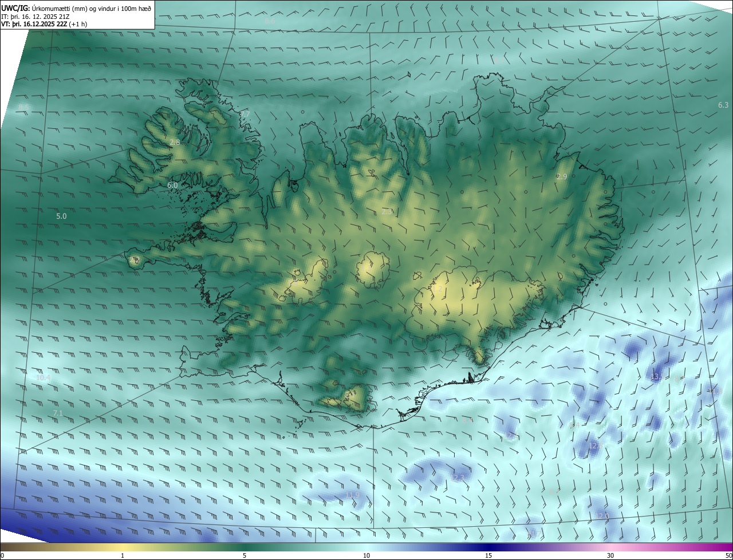Click the 2.3 value in central north Iceland
The height and width of the screenshot is (560, 733).
tap(387, 211)
